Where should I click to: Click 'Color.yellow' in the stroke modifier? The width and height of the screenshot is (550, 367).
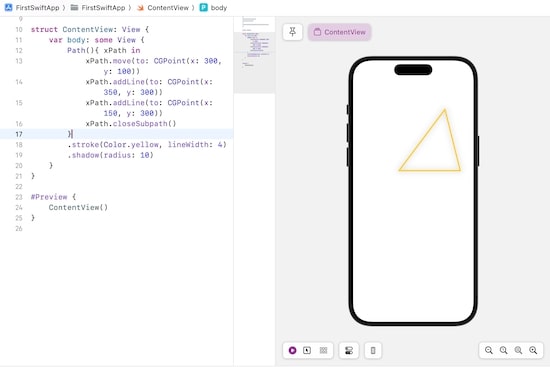click(131, 145)
